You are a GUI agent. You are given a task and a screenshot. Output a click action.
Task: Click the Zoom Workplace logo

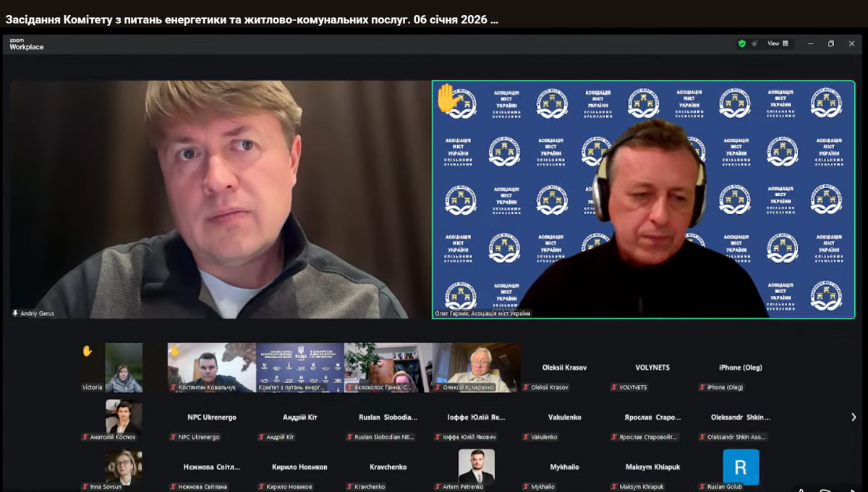pyautogui.click(x=26, y=45)
